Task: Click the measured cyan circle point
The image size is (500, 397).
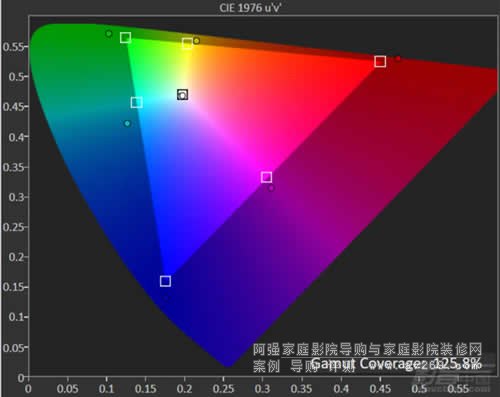Action: pos(127,124)
